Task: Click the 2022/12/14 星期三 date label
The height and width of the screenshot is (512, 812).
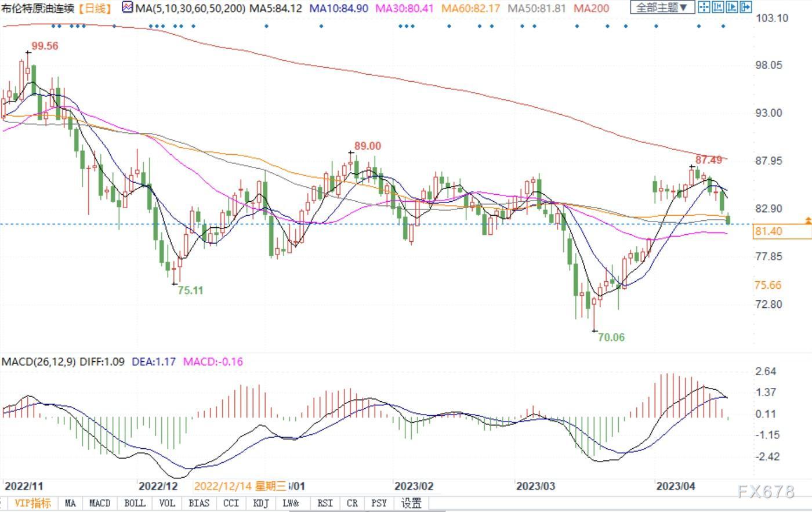Action: 240,486
